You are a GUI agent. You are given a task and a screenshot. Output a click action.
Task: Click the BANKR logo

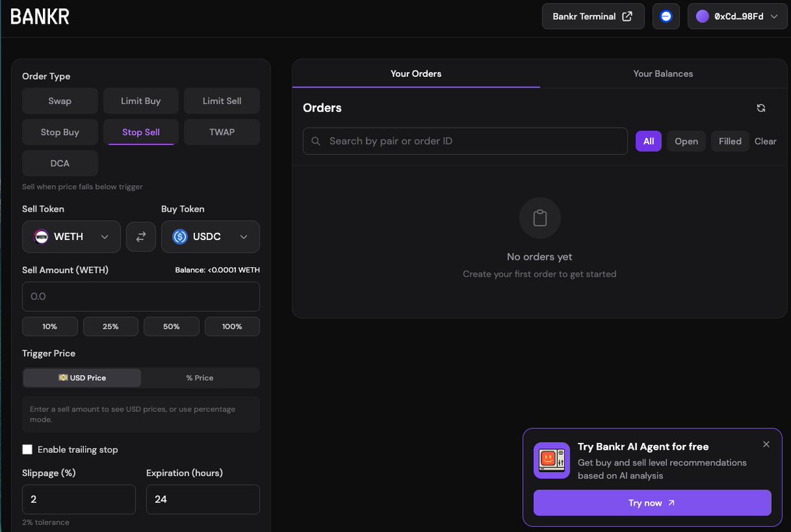click(x=40, y=16)
